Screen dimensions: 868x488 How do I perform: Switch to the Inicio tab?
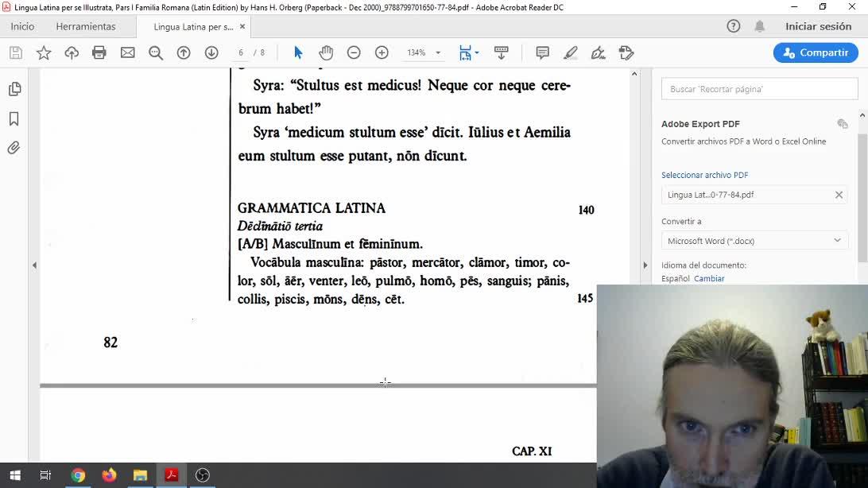click(x=22, y=26)
